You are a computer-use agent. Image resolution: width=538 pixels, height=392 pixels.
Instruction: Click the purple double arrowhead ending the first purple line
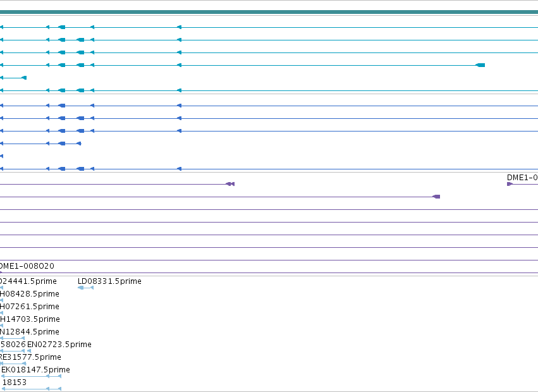pos(230,184)
